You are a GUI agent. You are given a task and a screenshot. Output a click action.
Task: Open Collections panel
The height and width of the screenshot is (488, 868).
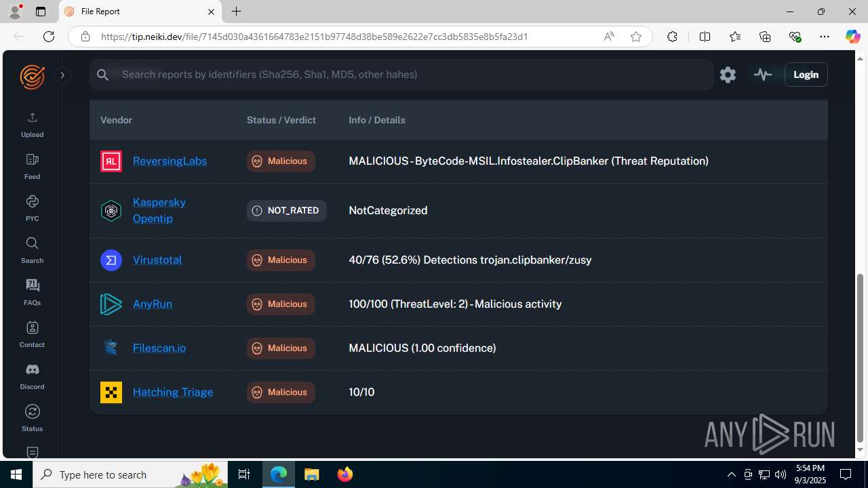pyautogui.click(x=765, y=37)
